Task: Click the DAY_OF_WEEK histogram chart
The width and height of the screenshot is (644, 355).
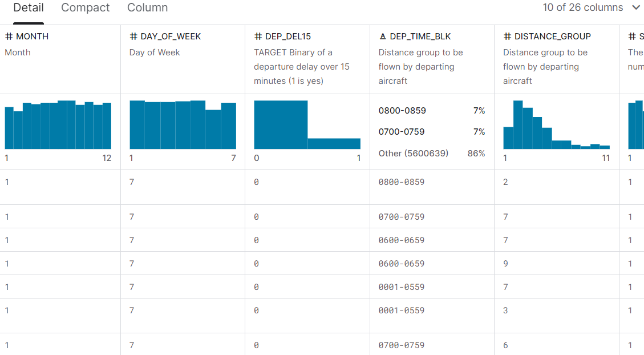Action: (183, 125)
